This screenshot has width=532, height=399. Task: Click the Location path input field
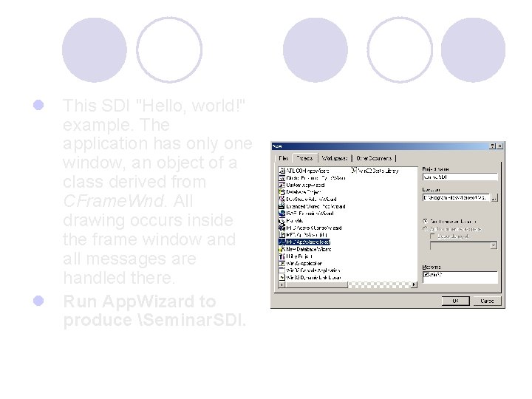[457, 198]
